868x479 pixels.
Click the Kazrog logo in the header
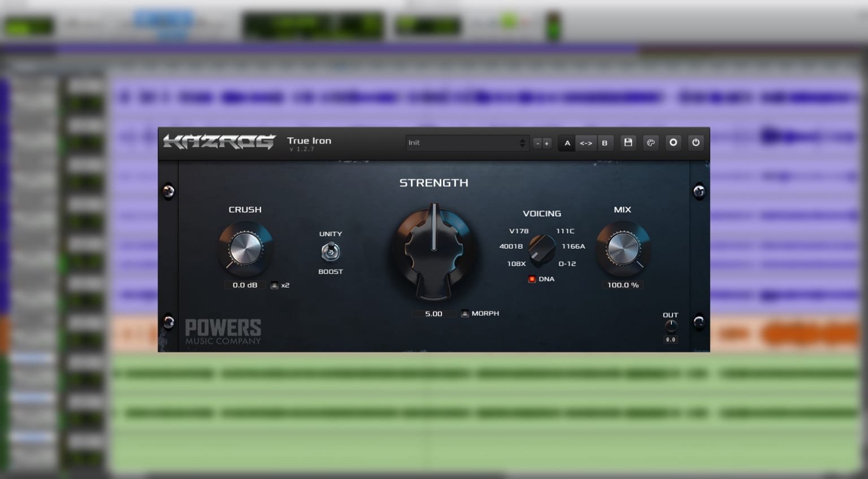(219, 142)
